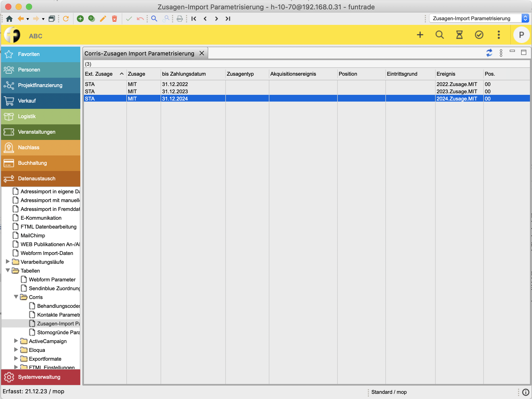Click the checkmark circle icon in header
This screenshot has height=399, width=532.
tap(479, 35)
